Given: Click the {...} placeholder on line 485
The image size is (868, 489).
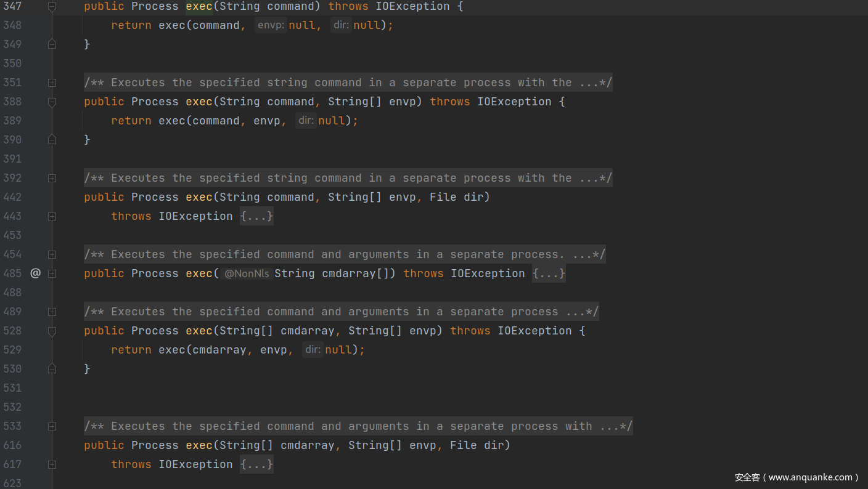Looking at the screenshot, I should coord(549,273).
